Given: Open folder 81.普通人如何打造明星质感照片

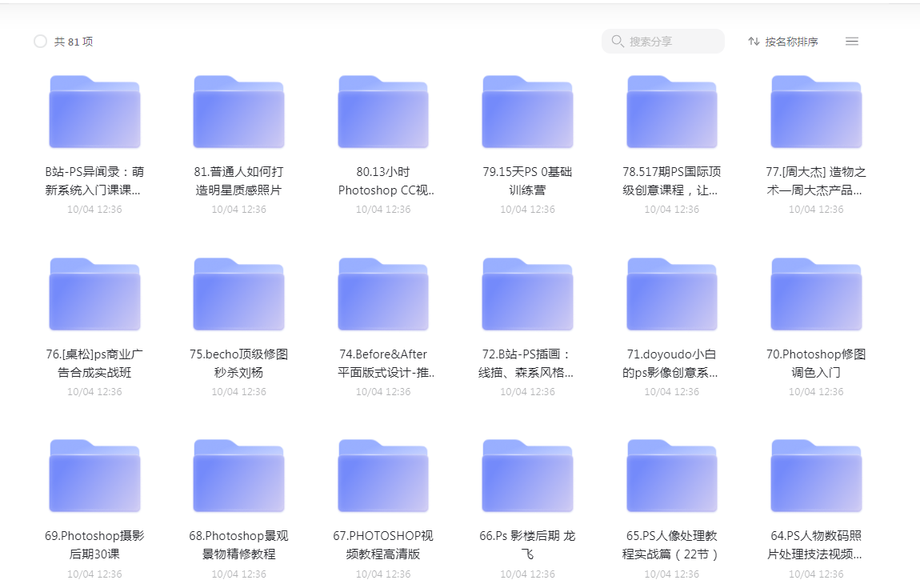Looking at the screenshot, I should 238,112.
